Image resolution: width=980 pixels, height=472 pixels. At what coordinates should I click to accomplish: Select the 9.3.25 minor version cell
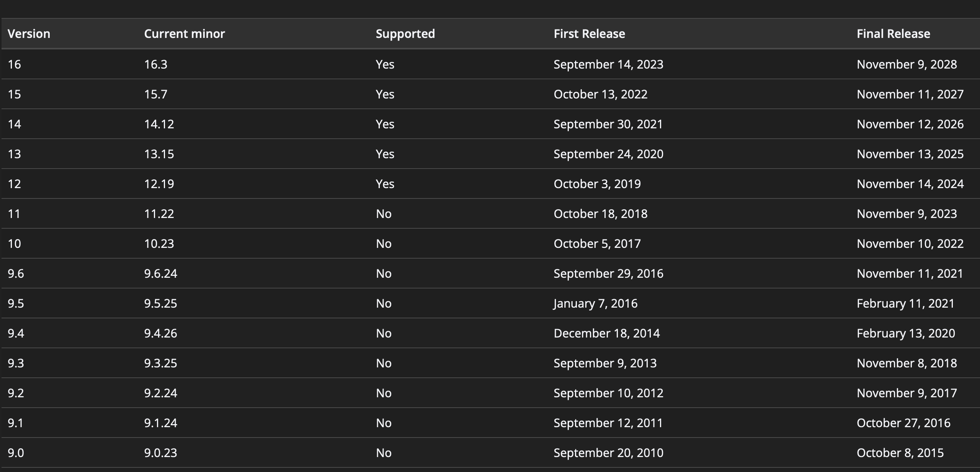point(160,363)
